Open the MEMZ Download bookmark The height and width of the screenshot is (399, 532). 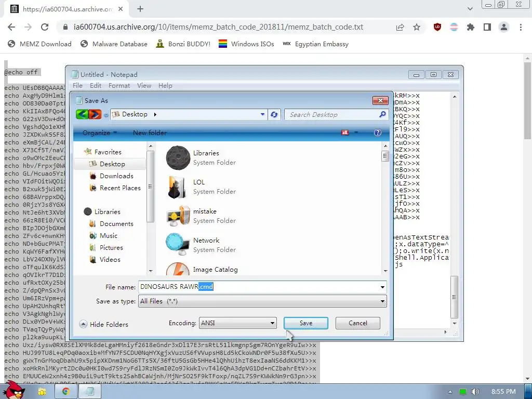pyautogui.click(x=39, y=44)
